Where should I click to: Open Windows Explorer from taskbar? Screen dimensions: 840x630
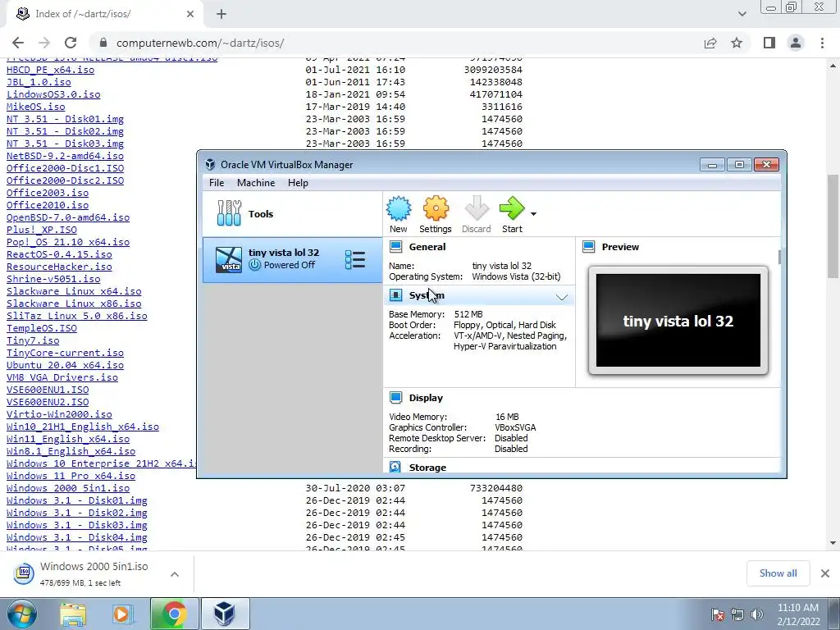click(73, 614)
